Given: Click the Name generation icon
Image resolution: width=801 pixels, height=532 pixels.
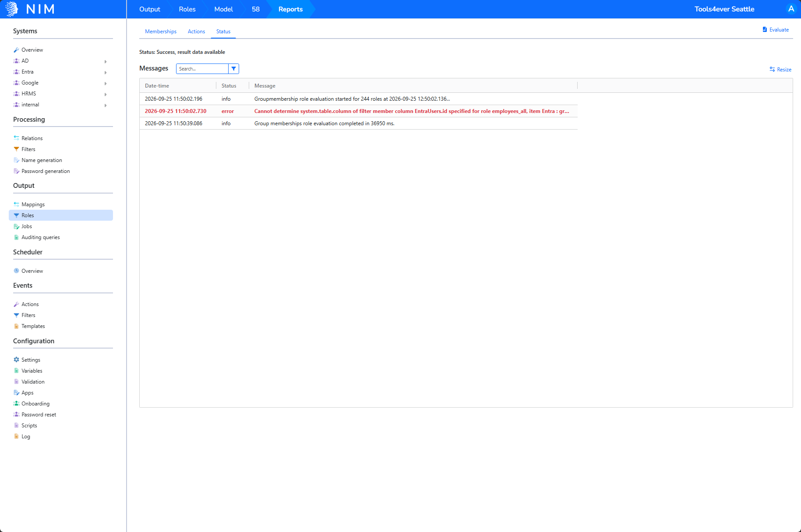Looking at the screenshot, I should [x=16, y=160].
